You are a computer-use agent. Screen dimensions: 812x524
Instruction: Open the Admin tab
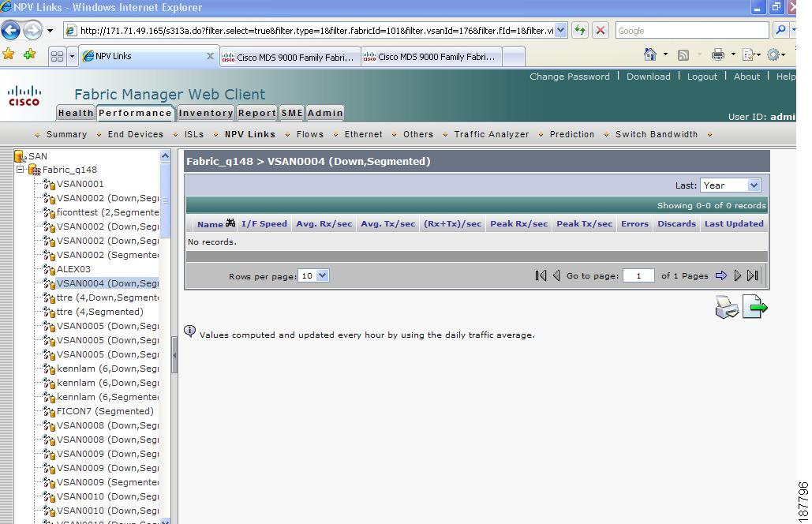(x=324, y=113)
